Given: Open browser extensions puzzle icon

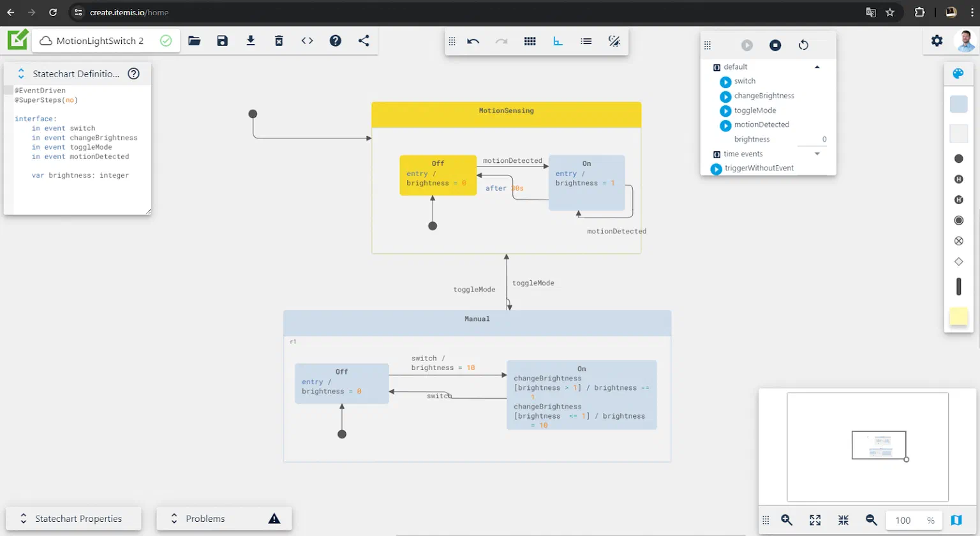Looking at the screenshot, I should click(x=919, y=12).
